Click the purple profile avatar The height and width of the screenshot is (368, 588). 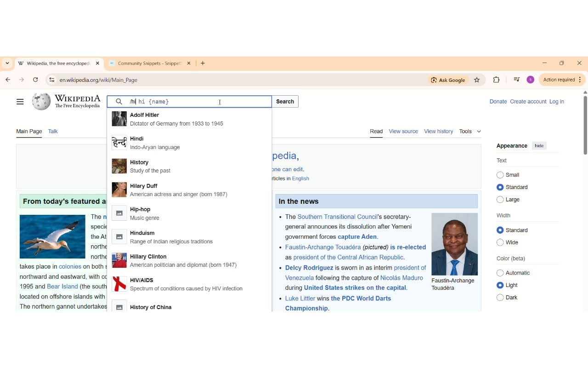point(531,80)
